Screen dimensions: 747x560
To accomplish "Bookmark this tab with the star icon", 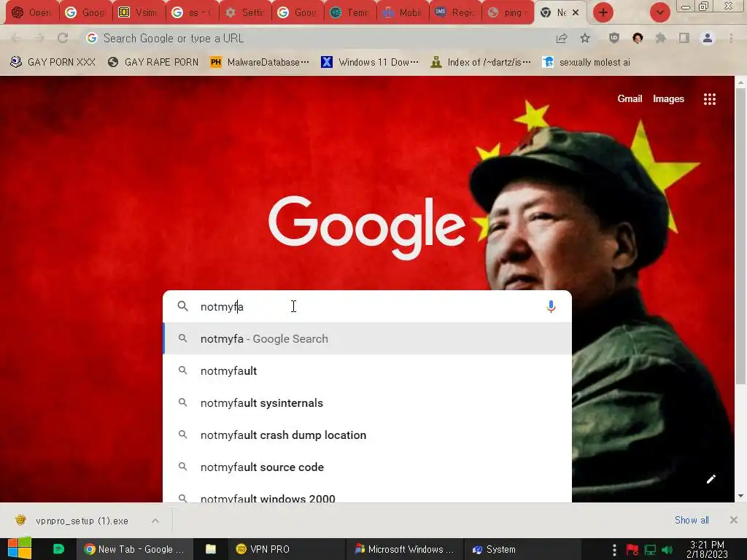I will point(585,39).
